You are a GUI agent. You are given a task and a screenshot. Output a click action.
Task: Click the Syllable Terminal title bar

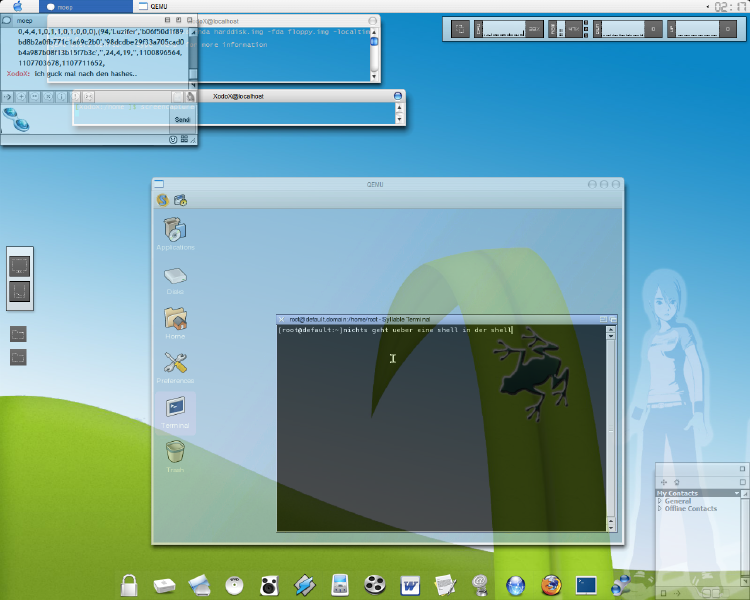[x=446, y=319]
